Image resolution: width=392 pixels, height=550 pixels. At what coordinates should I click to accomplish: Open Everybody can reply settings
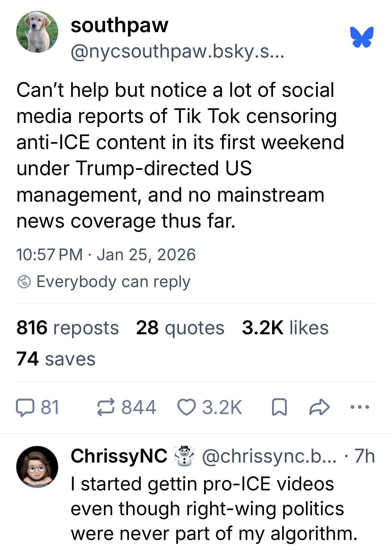(113, 282)
